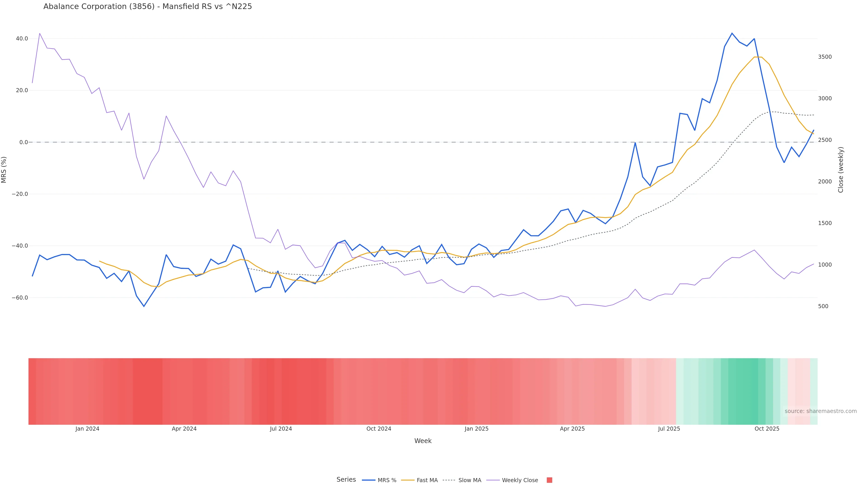Image resolution: width=868 pixels, height=488 pixels.
Task: Click the 3500 tick on Close axis
Action: pyautogui.click(x=825, y=57)
